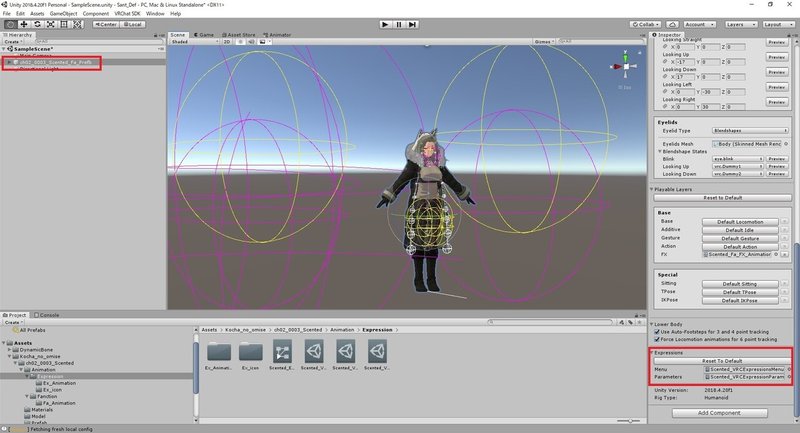The width and height of the screenshot is (800, 433).
Task: Select the combined Transform tool
Action: (x=78, y=24)
